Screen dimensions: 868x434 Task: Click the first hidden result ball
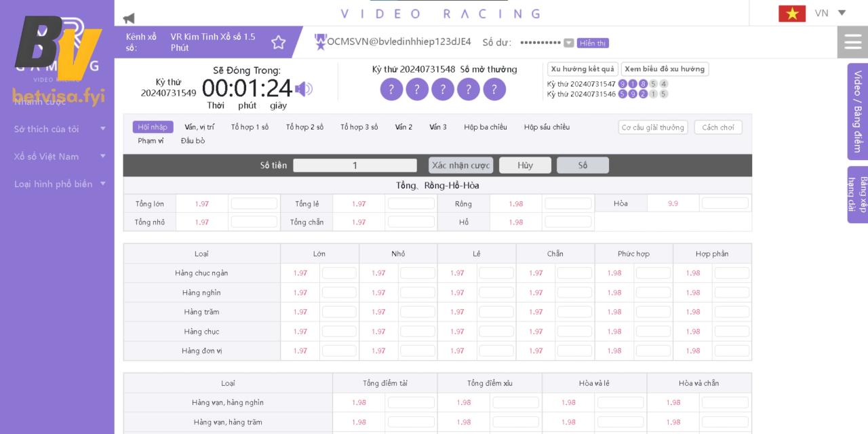coord(391,90)
